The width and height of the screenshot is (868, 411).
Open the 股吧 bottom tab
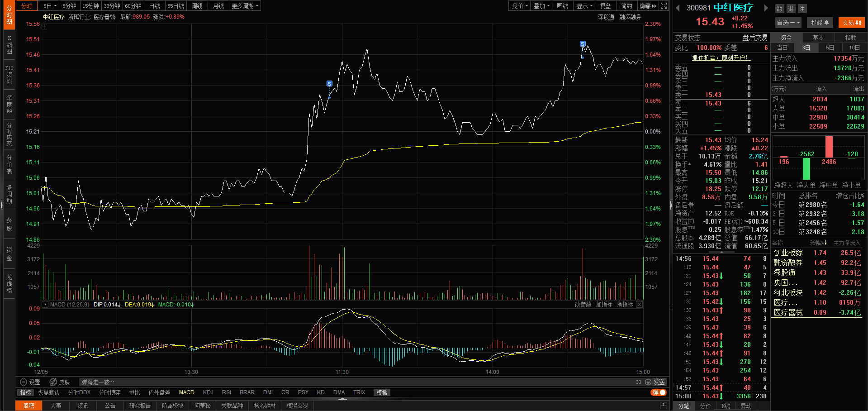[29, 406]
